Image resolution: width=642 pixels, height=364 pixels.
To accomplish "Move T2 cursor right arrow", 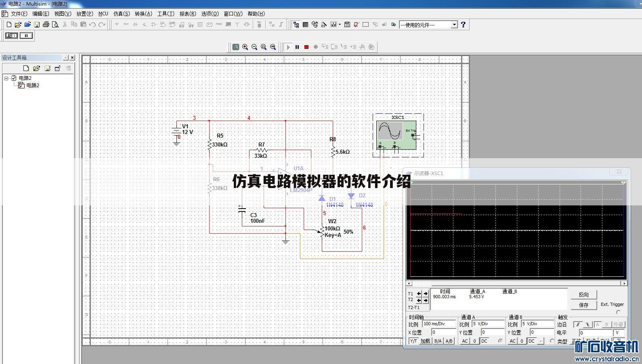I will pyautogui.click(x=426, y=300).
